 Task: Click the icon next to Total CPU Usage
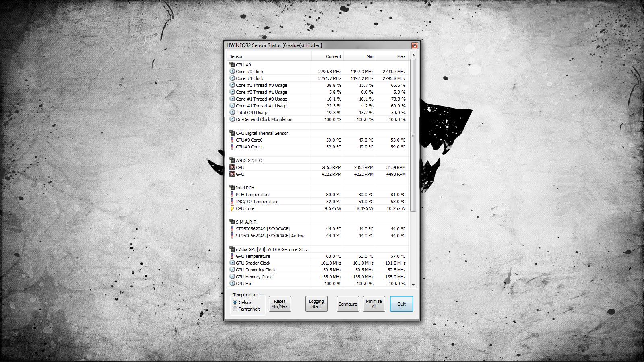232,113
